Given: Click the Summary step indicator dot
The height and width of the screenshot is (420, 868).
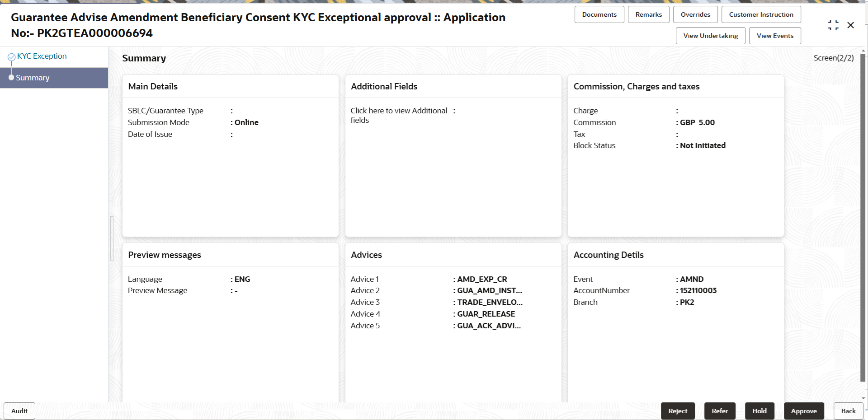Looking at the screenshot, I should [11, 77].
